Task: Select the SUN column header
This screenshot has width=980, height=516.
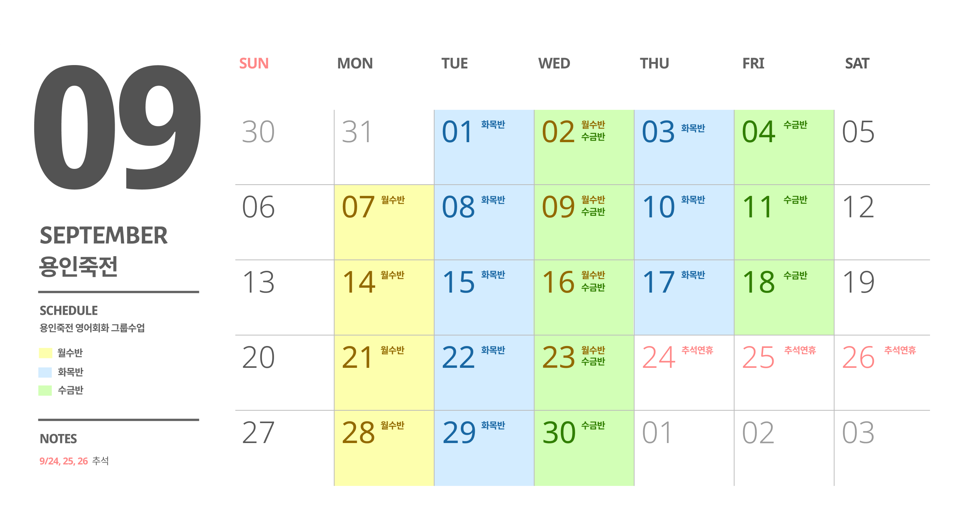Action: tap(254, 63)
